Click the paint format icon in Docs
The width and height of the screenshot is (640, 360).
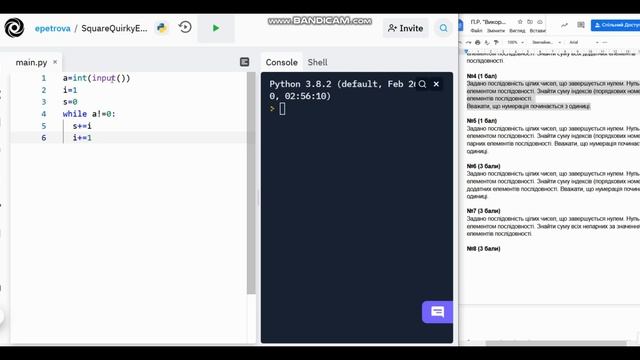tap(496, 42)
